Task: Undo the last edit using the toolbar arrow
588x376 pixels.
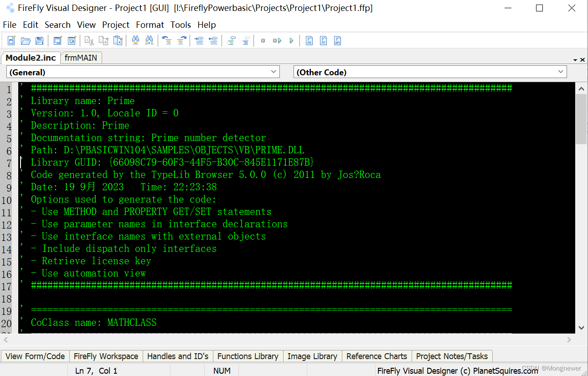Action: [167, 41]
